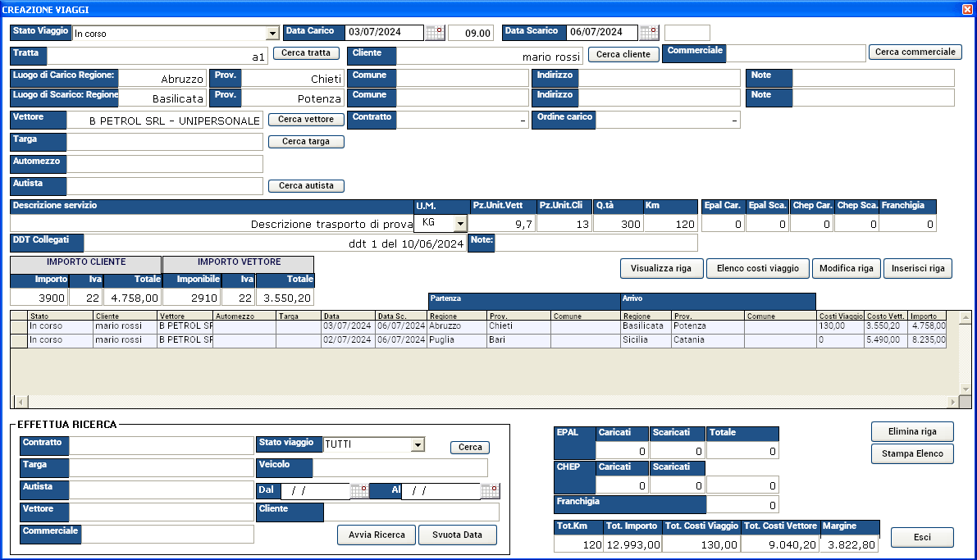The image size is (977, 560).
Task: Expand the Stato Viaggio dropdown
Action: (272, 34)
